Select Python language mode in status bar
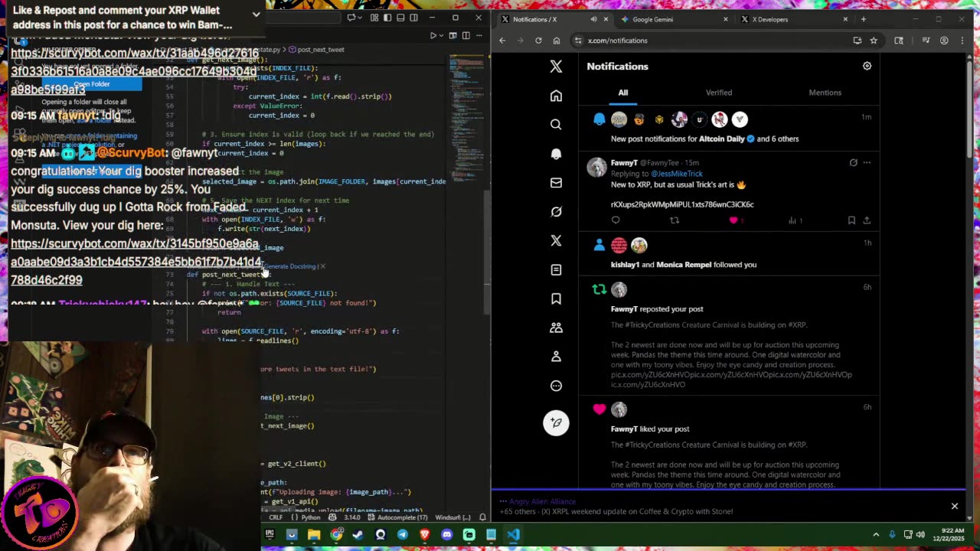980x551 pixels. [x=311, y=517]
